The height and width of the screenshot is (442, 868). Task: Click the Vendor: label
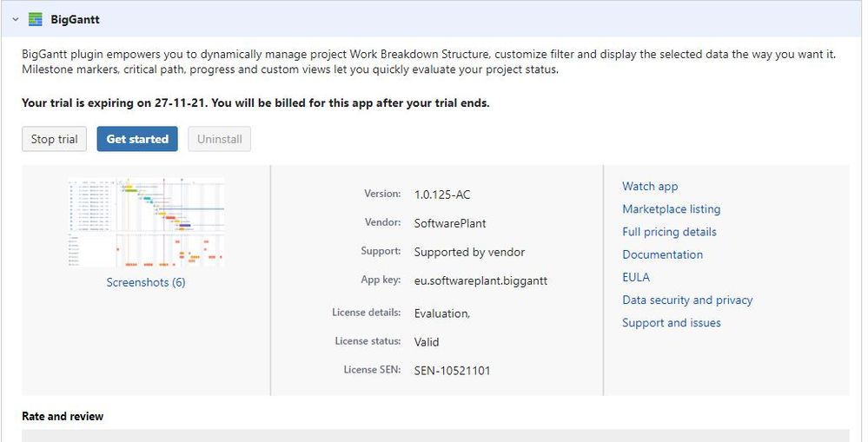coord(382,222)
